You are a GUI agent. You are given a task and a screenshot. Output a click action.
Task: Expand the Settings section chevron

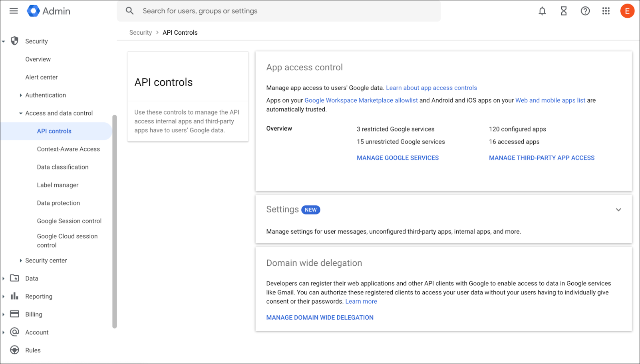(618, 210)
